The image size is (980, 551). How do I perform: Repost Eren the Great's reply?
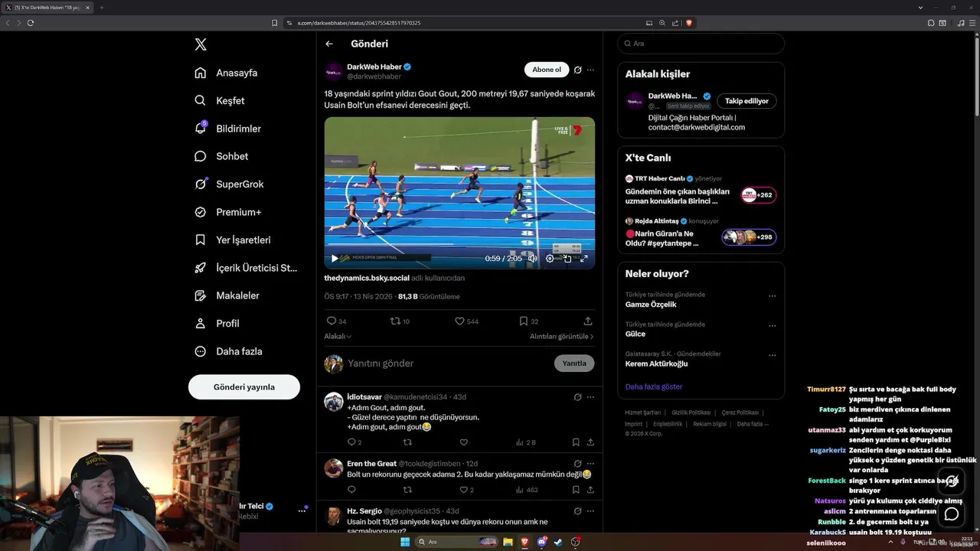click(407, 490)
